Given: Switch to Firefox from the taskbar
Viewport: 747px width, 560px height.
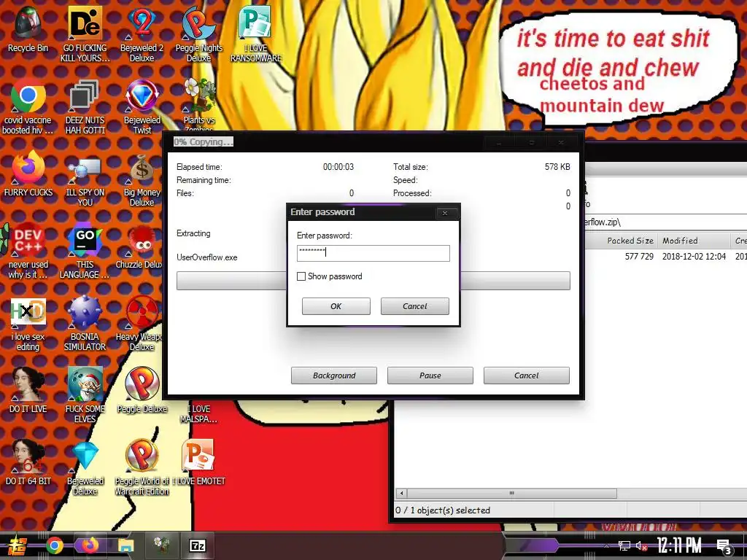Looking at the screenshot, I should (90, 545).
